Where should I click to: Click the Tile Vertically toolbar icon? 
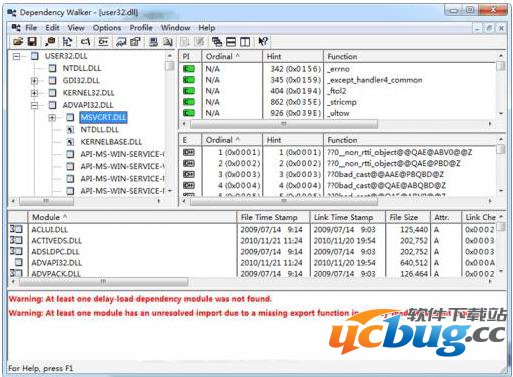pyautogui.click(x=245, y=42)
